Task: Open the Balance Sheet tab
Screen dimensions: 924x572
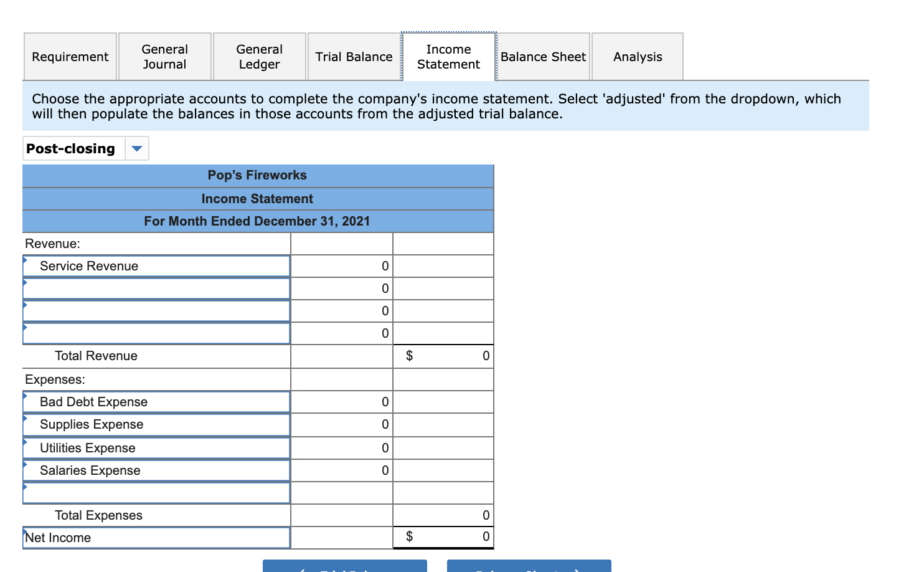Action: (542, 56)
